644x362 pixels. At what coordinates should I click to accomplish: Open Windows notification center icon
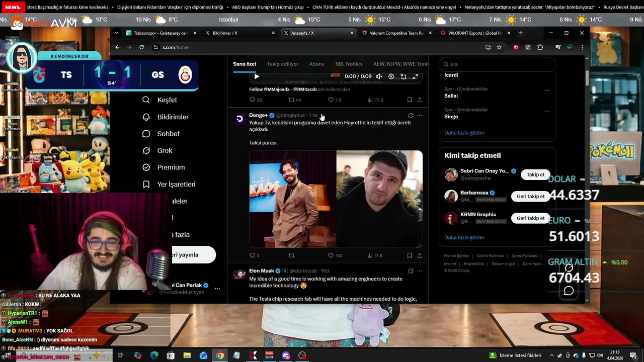point(633,355)
